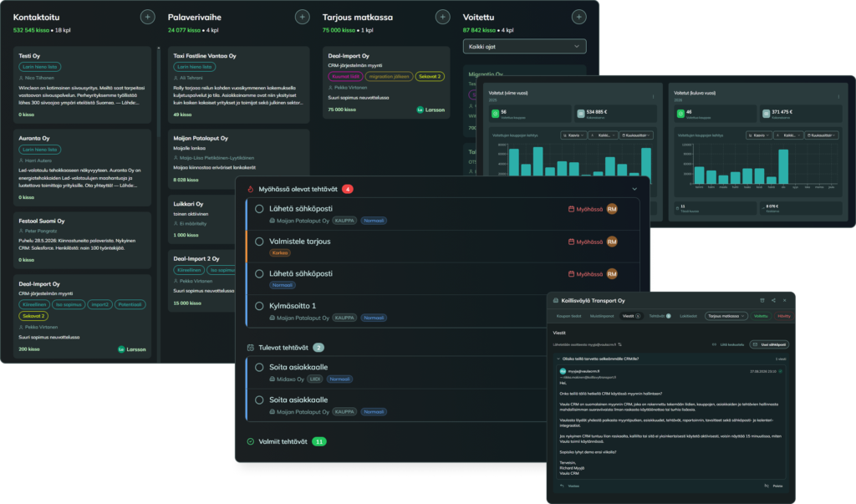Click the swap sender icon beside myyja@vaulacrm.fi

pyautogui.click(x=619, y=344)
